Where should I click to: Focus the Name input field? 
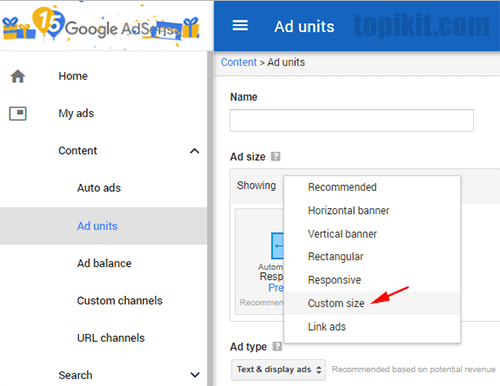[352, 120]
